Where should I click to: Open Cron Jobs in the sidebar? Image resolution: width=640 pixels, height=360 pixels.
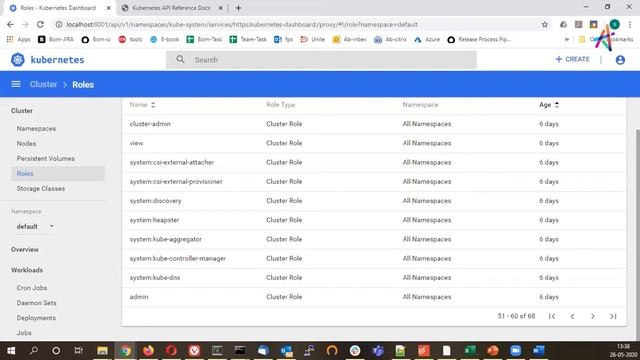click(x=32, y=288)
